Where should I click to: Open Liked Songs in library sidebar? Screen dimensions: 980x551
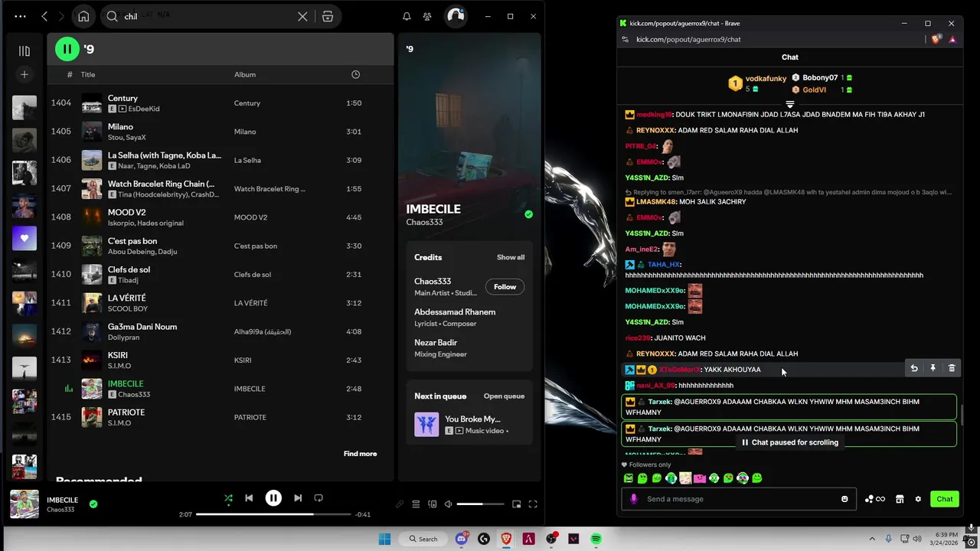point(24,238)
